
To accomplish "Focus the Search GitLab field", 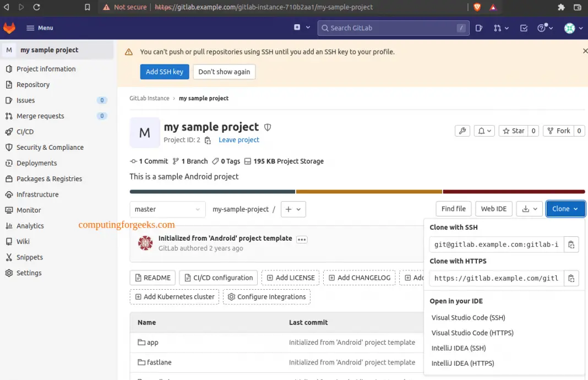I will pyautogui.click(x=391, y=28).
